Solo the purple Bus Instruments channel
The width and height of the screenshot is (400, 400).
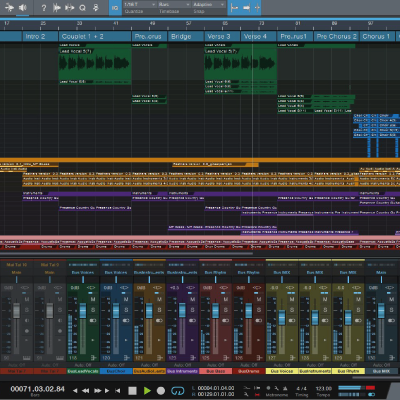click(192, 310)
